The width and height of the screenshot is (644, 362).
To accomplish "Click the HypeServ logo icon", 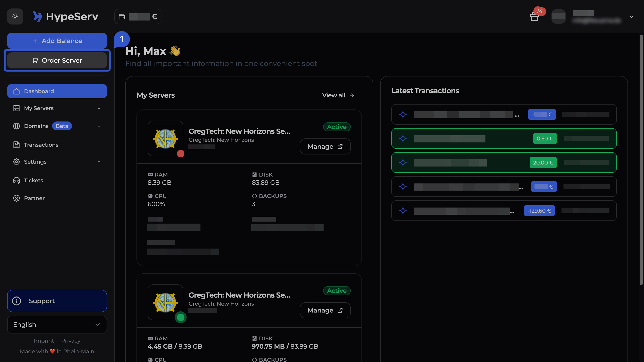I will pos(38,16).
